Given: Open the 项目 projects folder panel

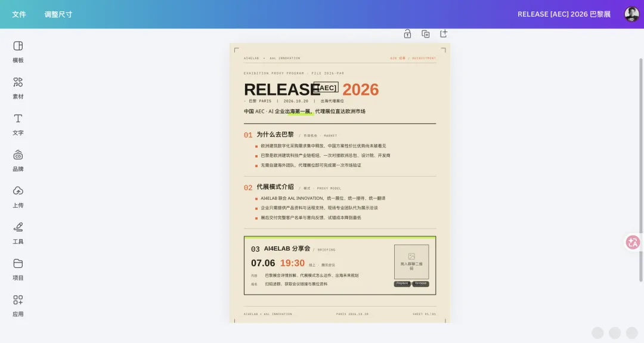Looking at the screenshot, I should click(x=18, y=269).
